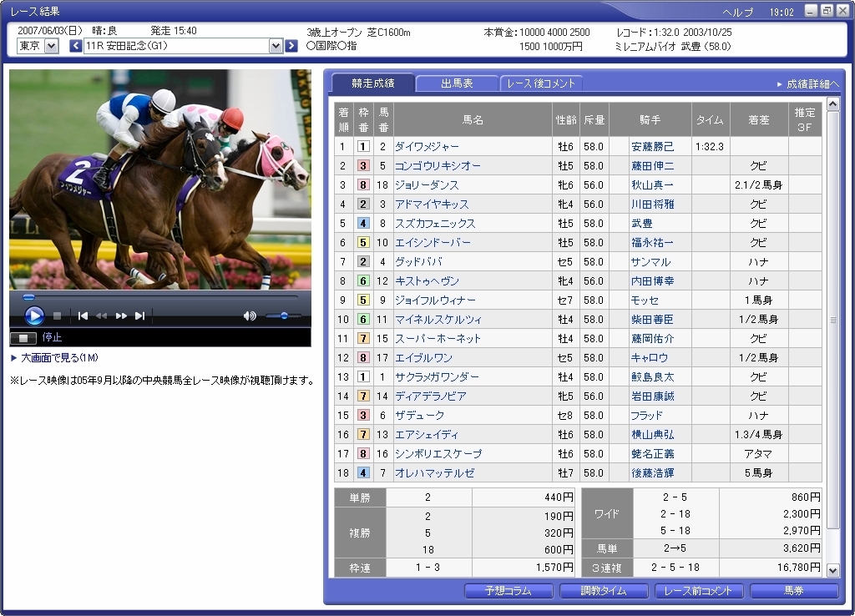Open horse ジョイフルウィナー
Image resolution: width=855 pixels, height=616 pixels.
click(x=435, y=300)
